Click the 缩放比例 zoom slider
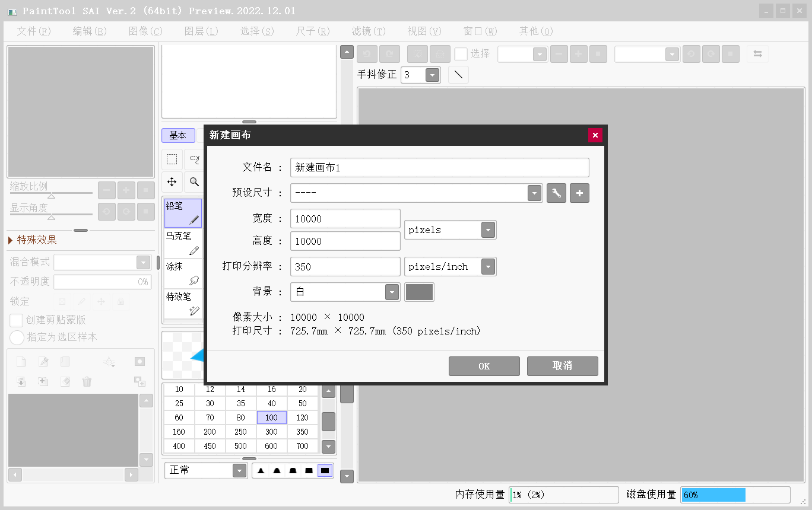Image resolution: width=812 pixels, height=510 pixels. 51,194
